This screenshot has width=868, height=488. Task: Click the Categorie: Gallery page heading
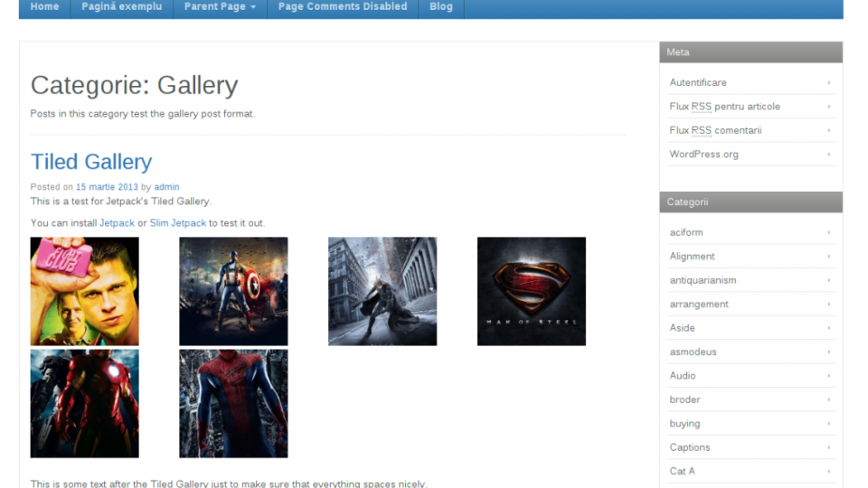tap(134, 85)
